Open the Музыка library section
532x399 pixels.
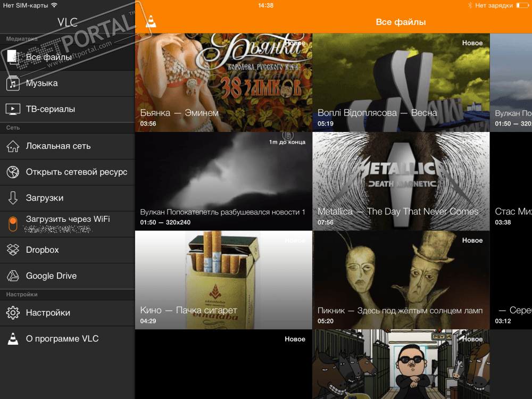[x=68, y=84]
